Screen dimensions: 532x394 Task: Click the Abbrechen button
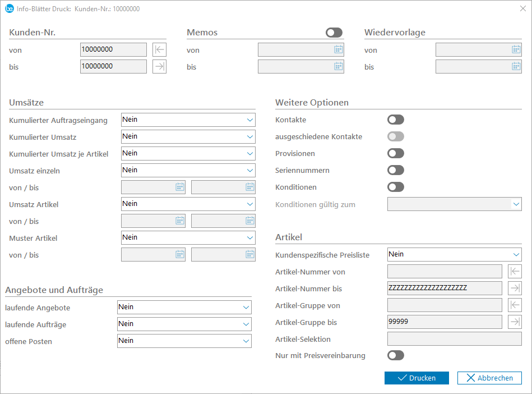pos(489,378)
